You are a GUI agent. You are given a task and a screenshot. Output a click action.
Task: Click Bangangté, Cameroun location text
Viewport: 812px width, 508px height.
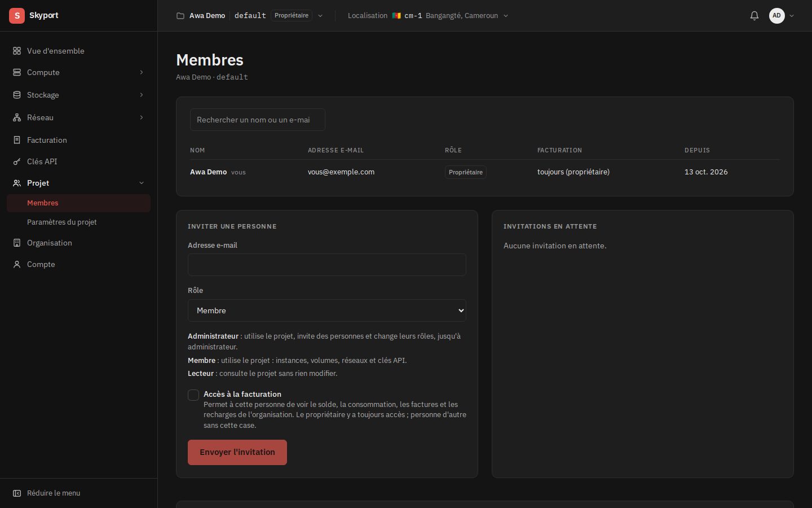click(x=462, y=16)
